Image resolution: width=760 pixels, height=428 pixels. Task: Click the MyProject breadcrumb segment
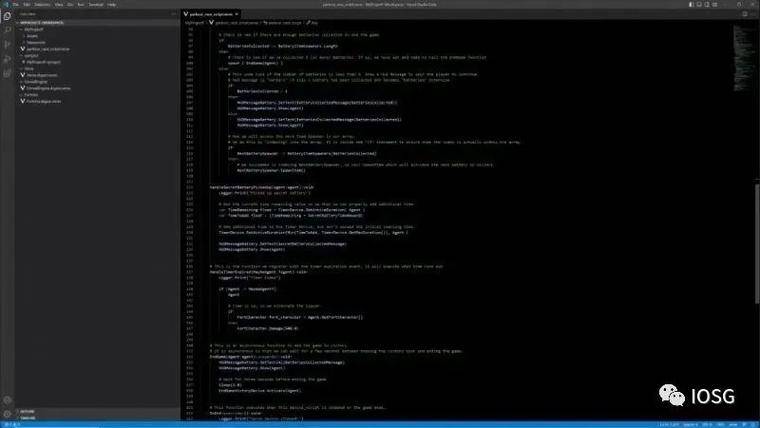coord(194,23)
